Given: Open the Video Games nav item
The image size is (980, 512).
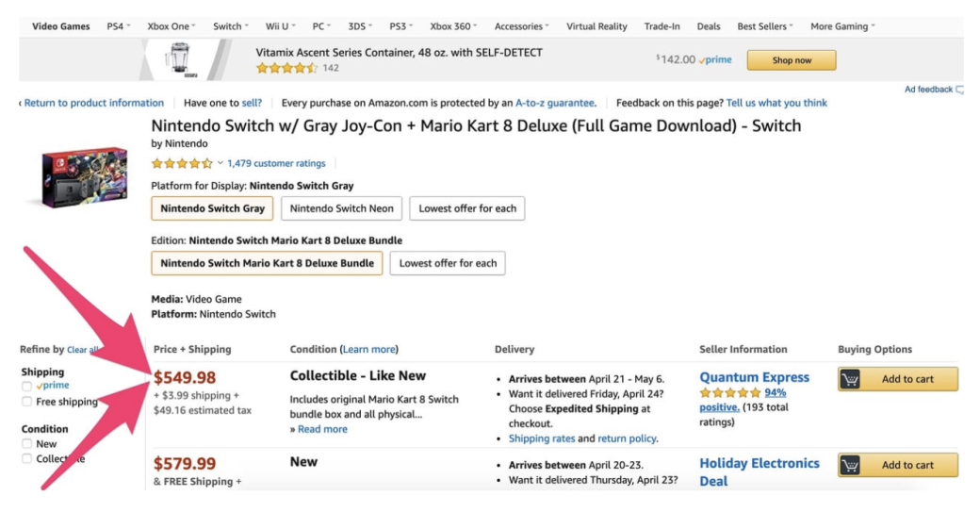Looking at the screenshot, I should pyautogui.click(x=60, y=26).
